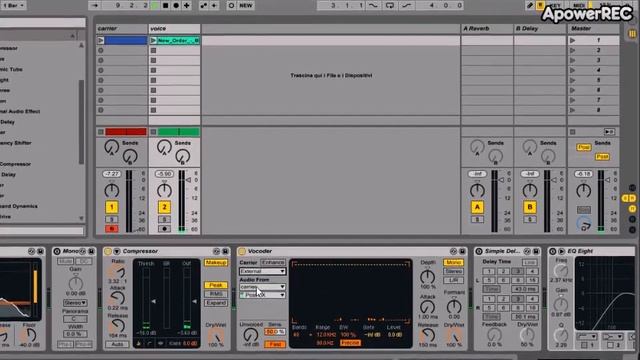Launch master scene 1
Viewport: 640px width, 360px height.
click(x=573, y=40)
